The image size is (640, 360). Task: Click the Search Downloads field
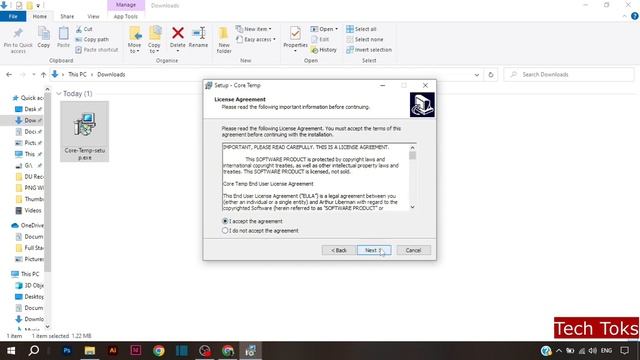[x=569, y=75]
